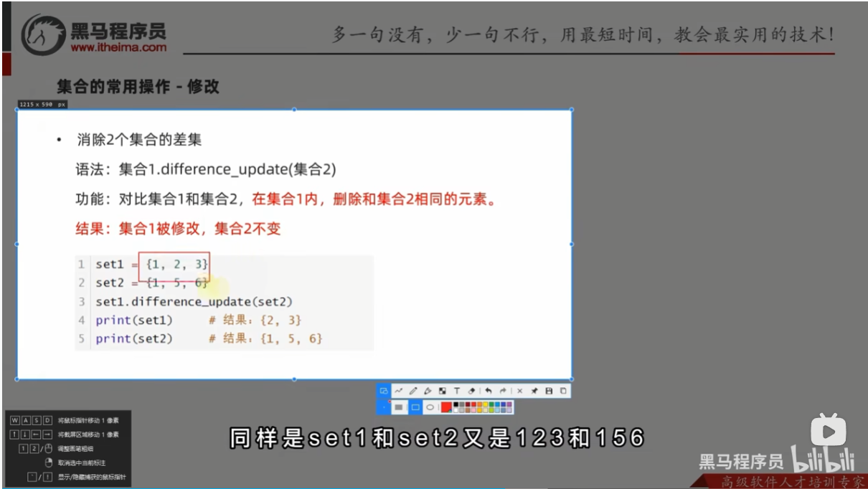Select the text T tool
The image size is (868, 489).
tap(457, 391)
